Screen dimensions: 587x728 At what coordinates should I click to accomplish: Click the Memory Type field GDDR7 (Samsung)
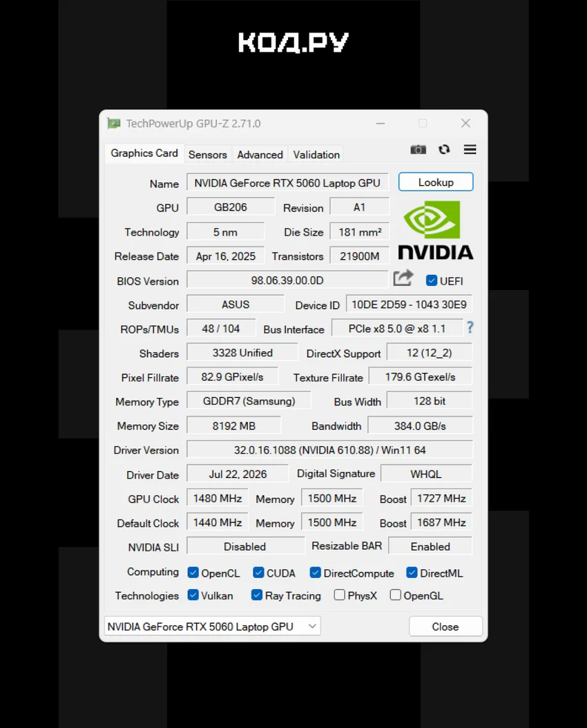point(249,401)
